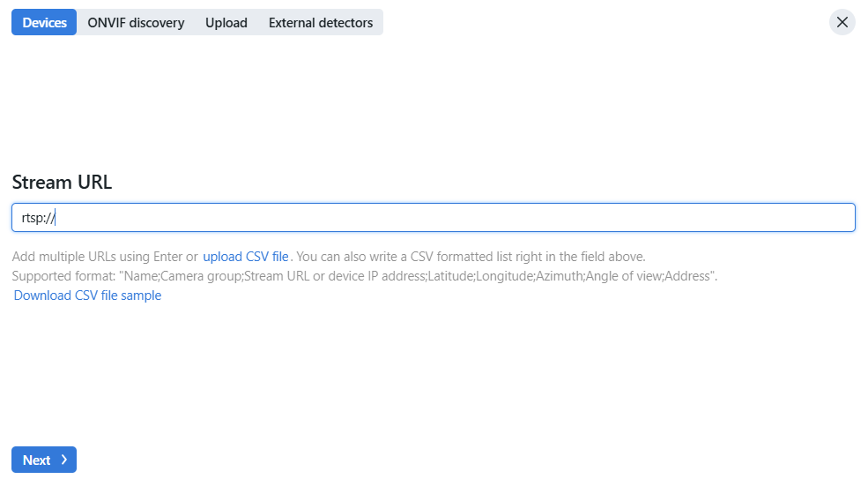Viewport: 868px width, 479px height.
Task: Click the chevron arrow on the Next button
Action: [64, 460]
